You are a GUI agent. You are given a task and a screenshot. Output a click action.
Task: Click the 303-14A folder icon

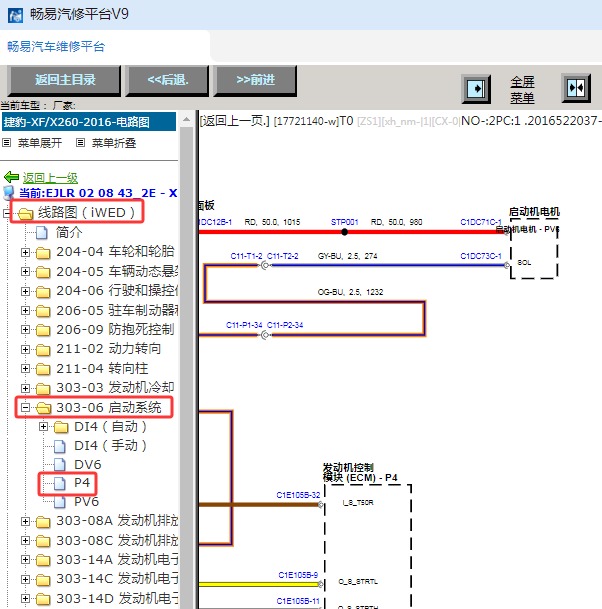click(43, 560)
